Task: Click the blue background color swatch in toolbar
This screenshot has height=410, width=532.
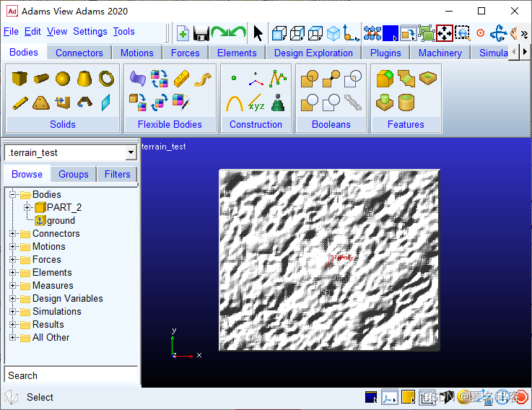Action: pos(391,33)
